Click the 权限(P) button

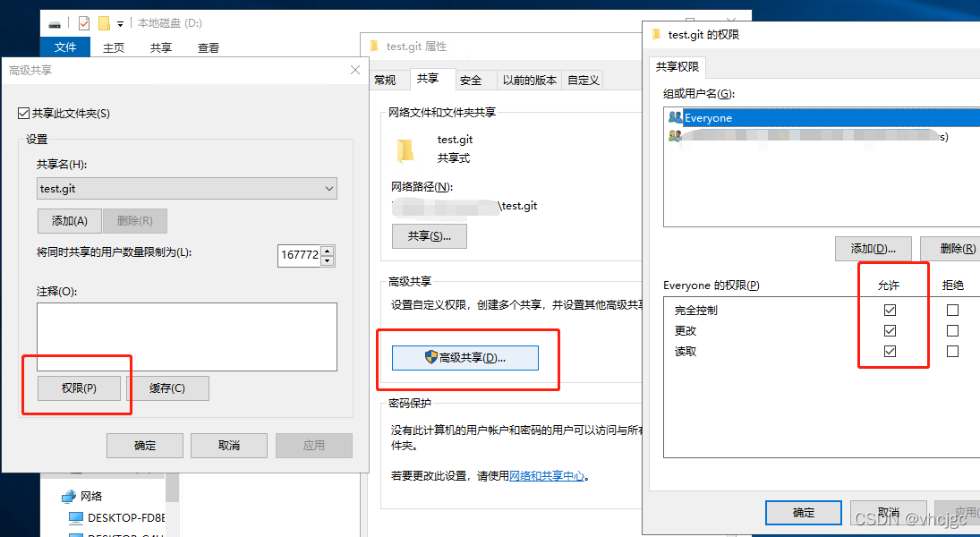(x=79, y=388)
